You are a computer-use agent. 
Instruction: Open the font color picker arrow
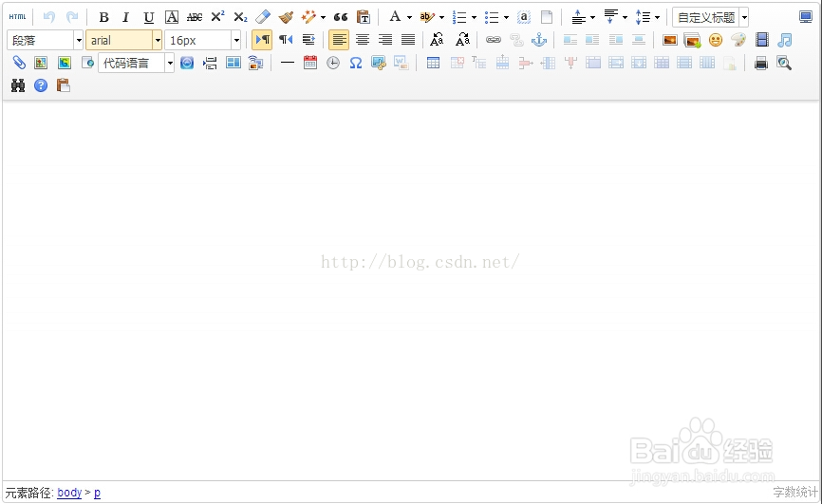pyautogui.click(x=409, y=17)
